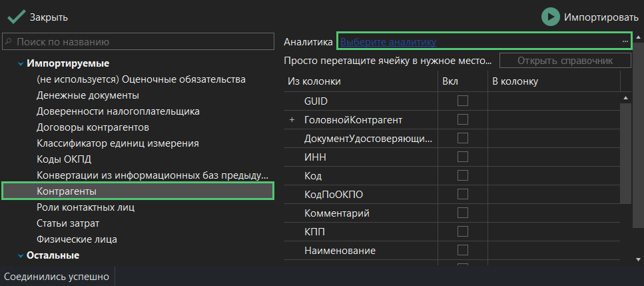Tick the КПП column checkbox
This screenshot has width=644, height=286.
click(x=463, y=232)
